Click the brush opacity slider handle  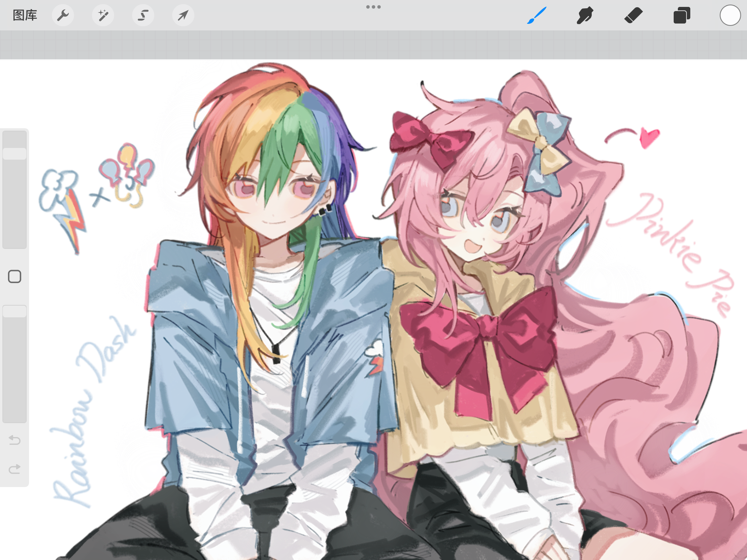pos(15,311)
